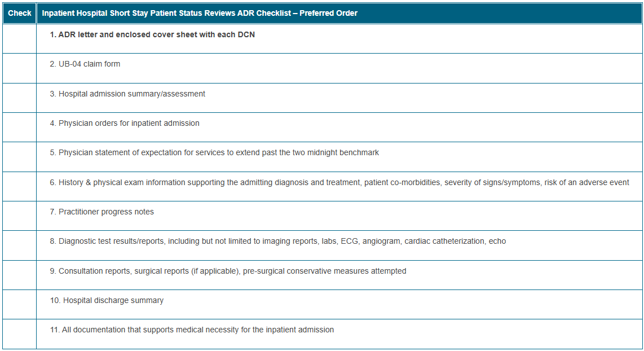Click the ADR Checklist – Preferred Order header

pos(200,13)
